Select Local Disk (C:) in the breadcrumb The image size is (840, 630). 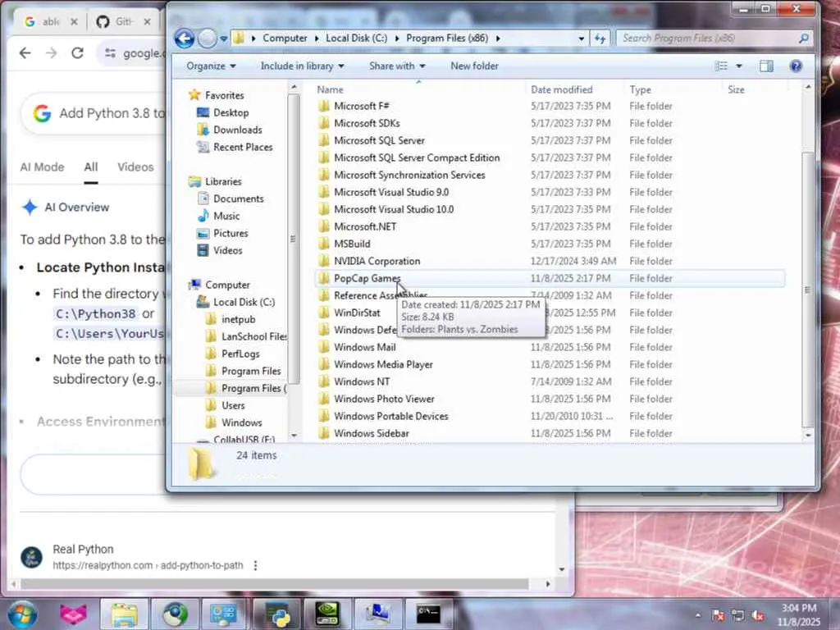356,38
